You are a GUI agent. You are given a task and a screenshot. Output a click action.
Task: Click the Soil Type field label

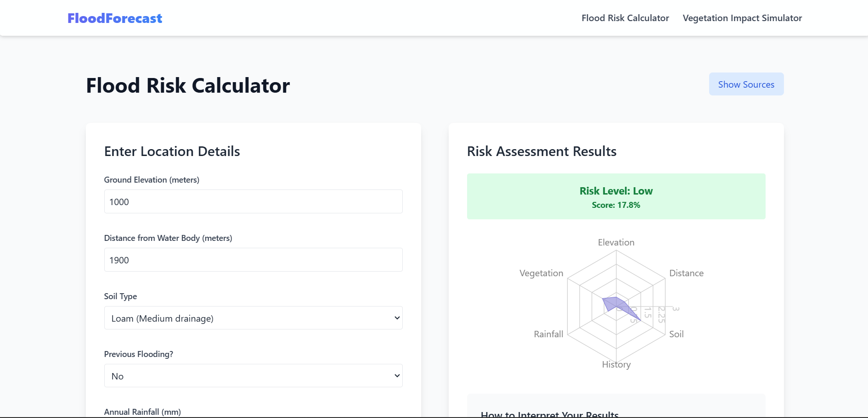pos(120,296)
